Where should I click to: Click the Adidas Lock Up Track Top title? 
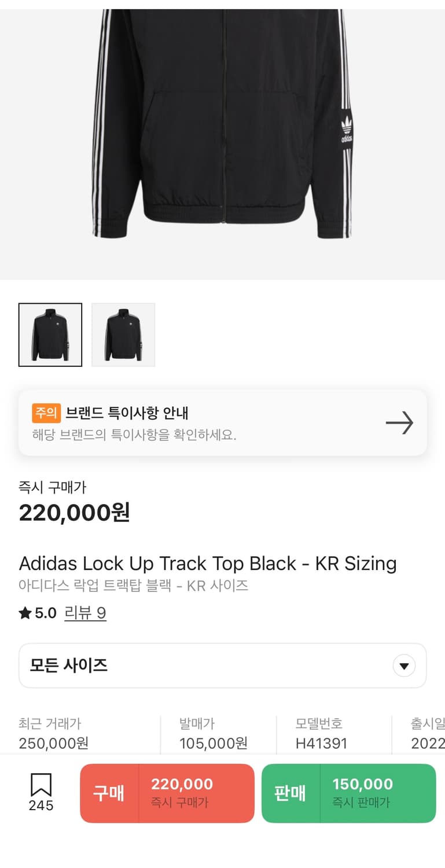(208, 564)
